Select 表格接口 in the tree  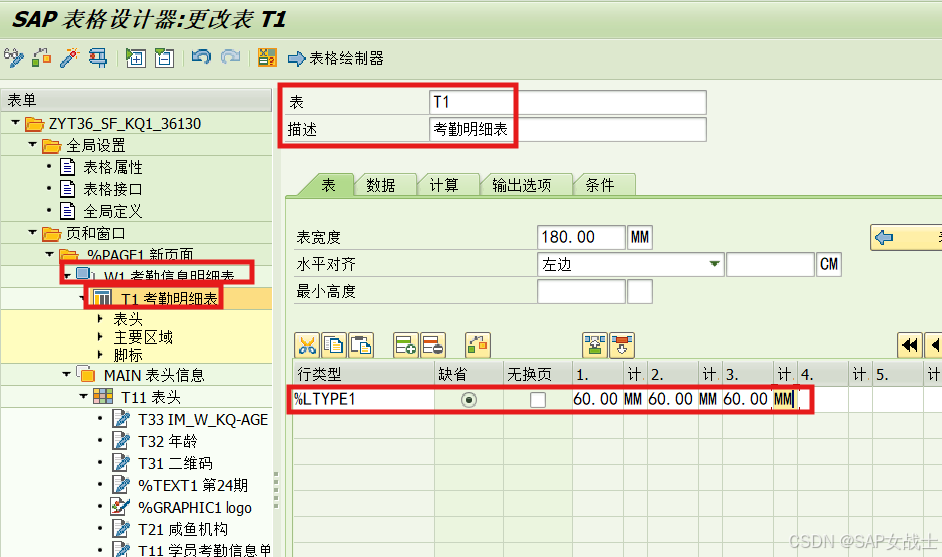coord(112,189)
